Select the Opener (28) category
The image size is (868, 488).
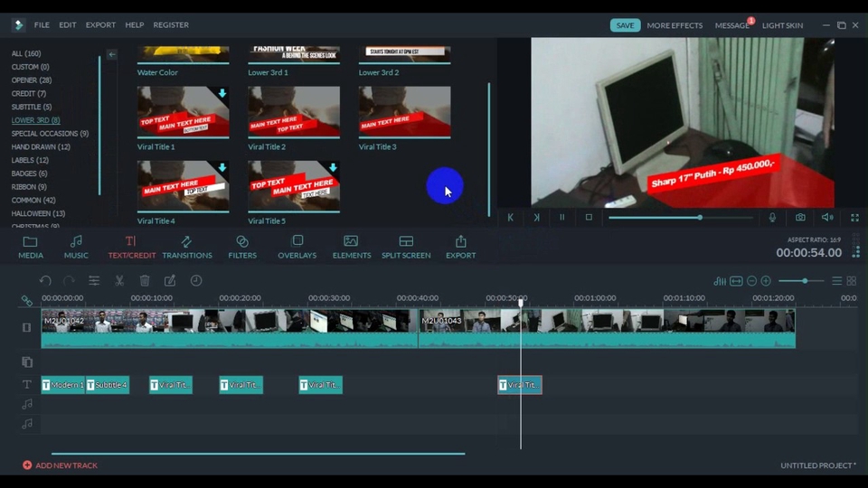point(32,80)
